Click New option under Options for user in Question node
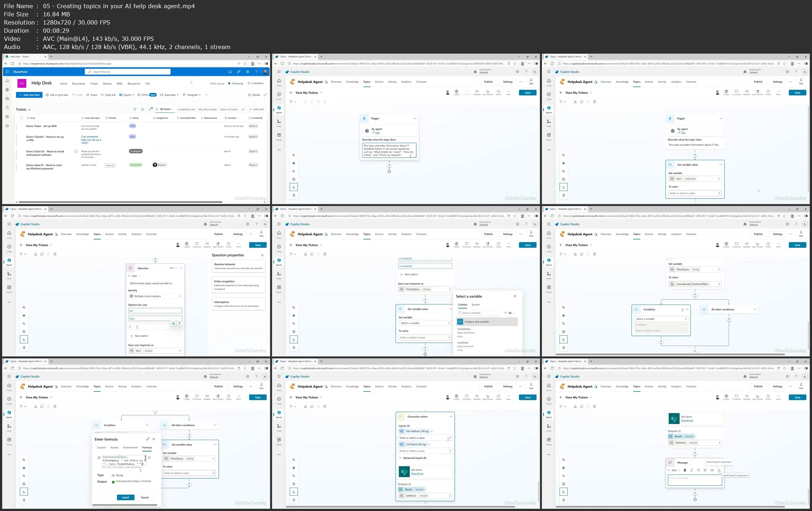The height and width of the screenshot is (511, 812). [139, 336]
